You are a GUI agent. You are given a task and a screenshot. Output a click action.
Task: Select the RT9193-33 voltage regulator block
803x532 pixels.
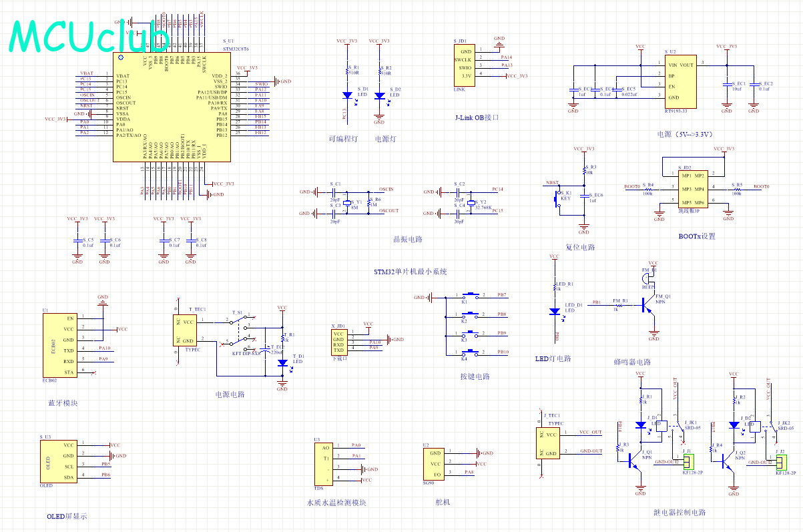pos(680,82)
